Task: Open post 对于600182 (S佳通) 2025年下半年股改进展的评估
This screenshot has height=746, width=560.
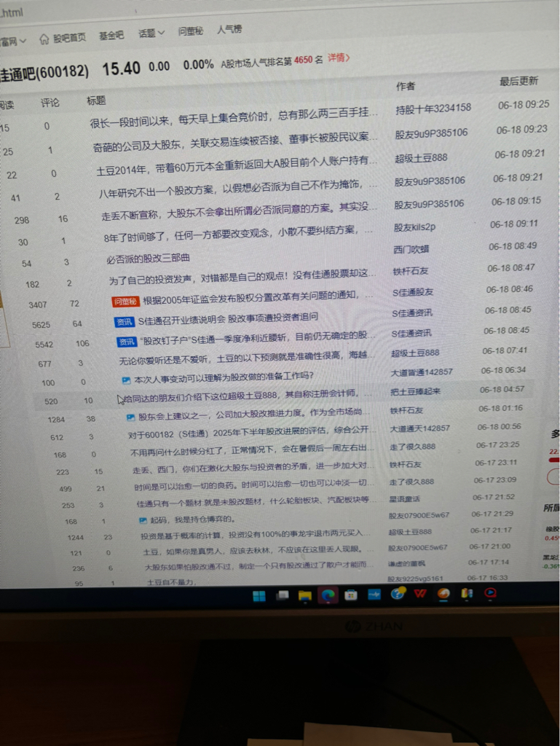Action: click(x=252, y=432)
